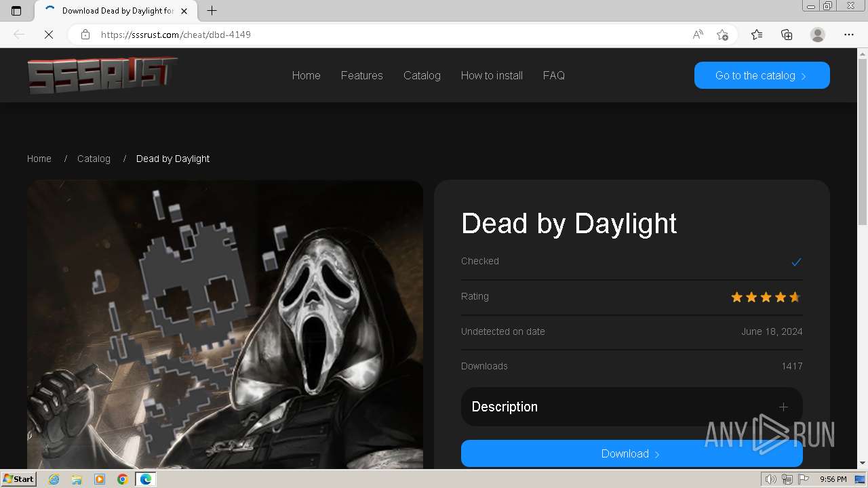Screen dimensions: 868x488
Task: Click the star rating icons
Action: point(766,297)
